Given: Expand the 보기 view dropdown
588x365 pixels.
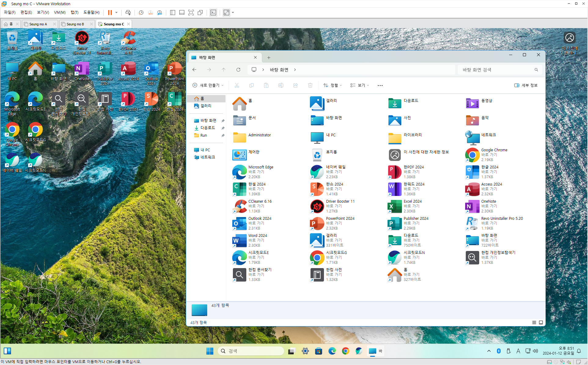Looking at the screenshot, I should 360,85.
